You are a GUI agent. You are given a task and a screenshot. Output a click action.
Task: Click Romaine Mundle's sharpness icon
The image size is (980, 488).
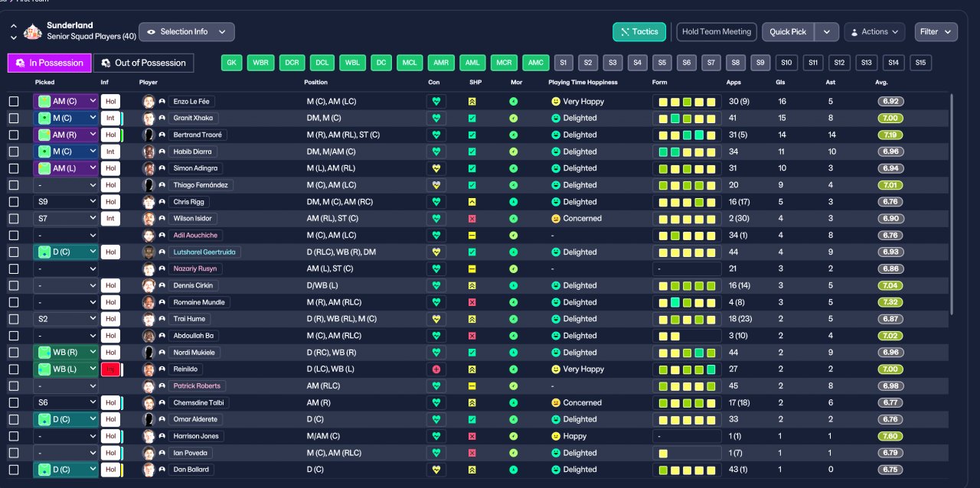click(472, 302)
